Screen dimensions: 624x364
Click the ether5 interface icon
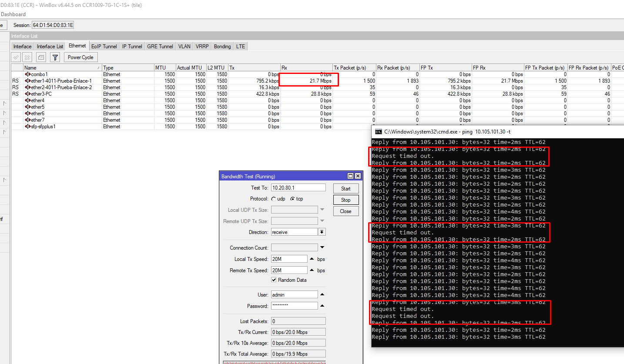(28, 107)
